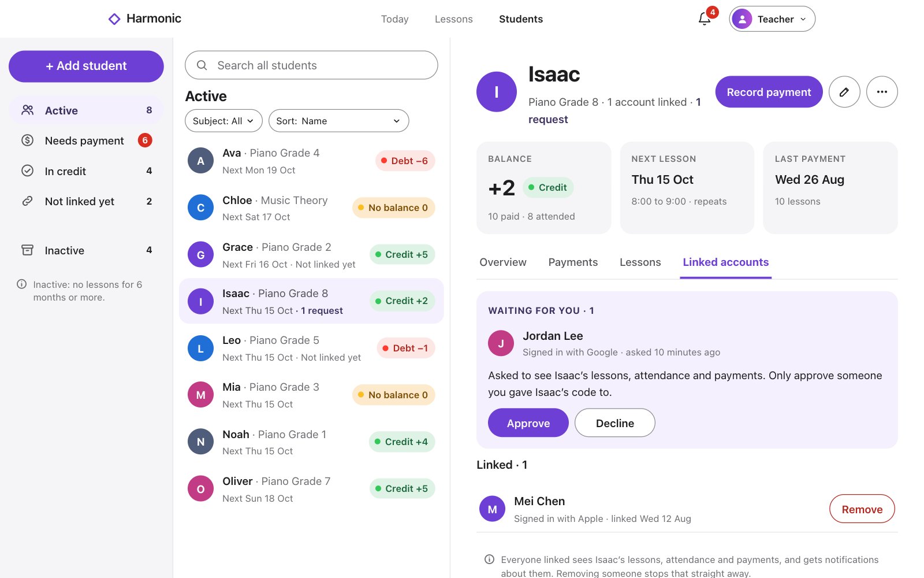Click the info icon next to the Inactive note
The height and width of the screenshot is (578, 924).
[x=22, y=284]
